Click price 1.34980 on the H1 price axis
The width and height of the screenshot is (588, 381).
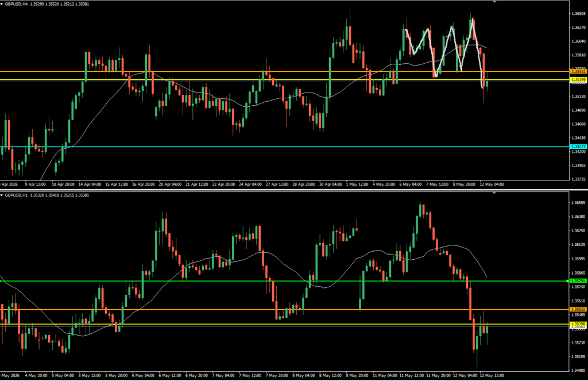pos(578,371)
